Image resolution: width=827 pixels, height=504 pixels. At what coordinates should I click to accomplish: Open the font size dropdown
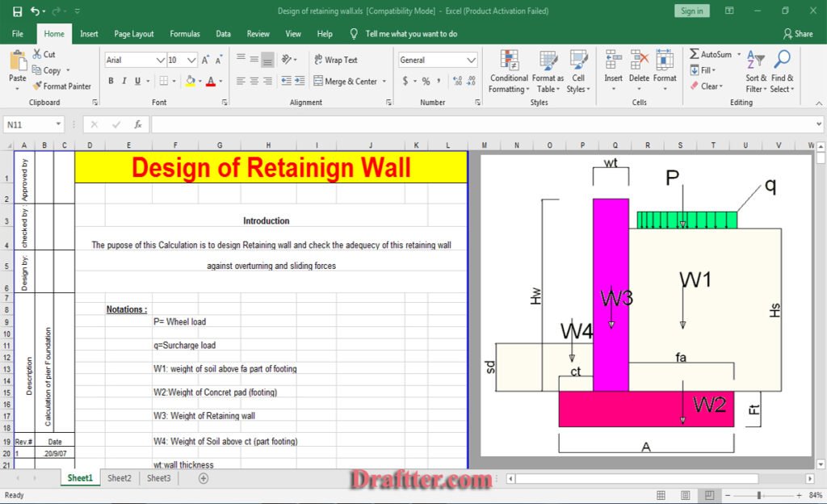(x=192, y=59)
